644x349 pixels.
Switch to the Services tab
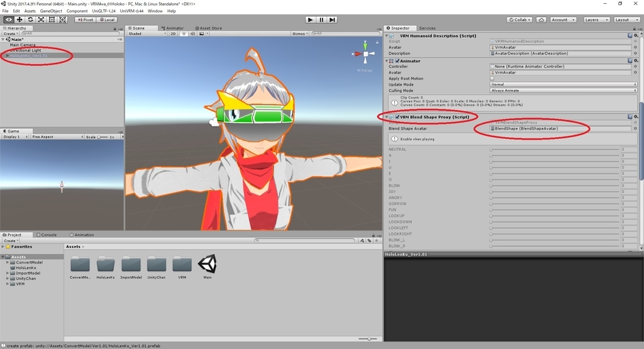[427, 28]
